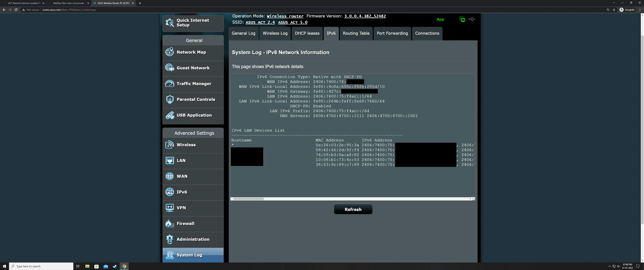
Task: Open Traffic Manager gauge icon
Action: coord(169,83)
